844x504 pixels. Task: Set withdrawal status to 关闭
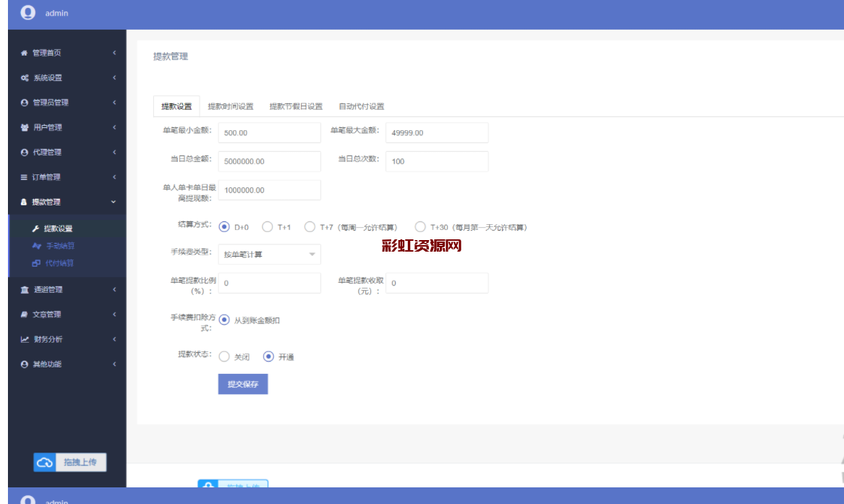coord(224,356)
